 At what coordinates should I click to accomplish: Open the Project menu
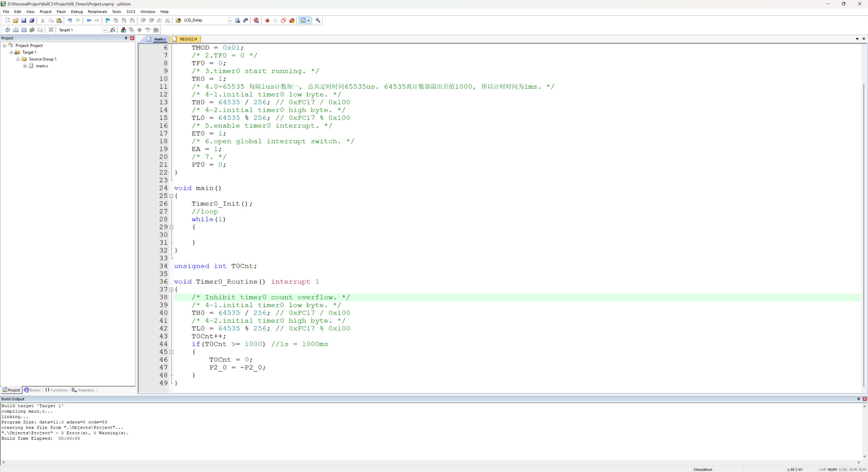[45, 12]
